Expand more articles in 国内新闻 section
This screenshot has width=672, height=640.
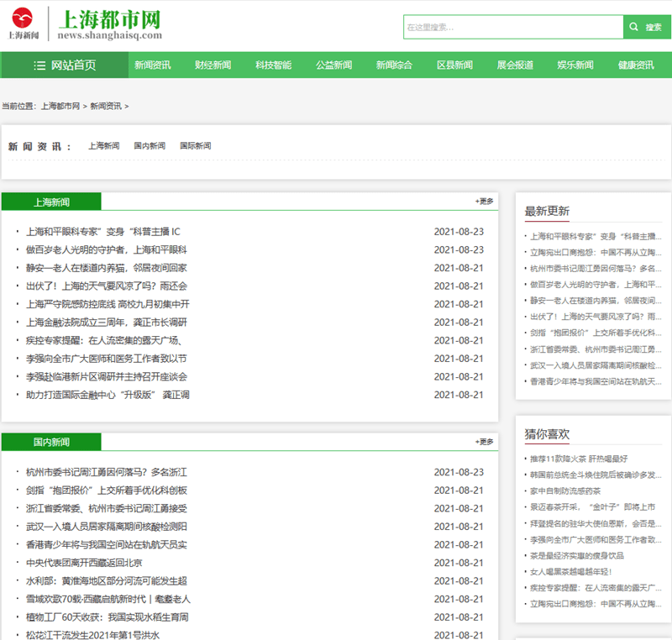click(x=485, y=442)
